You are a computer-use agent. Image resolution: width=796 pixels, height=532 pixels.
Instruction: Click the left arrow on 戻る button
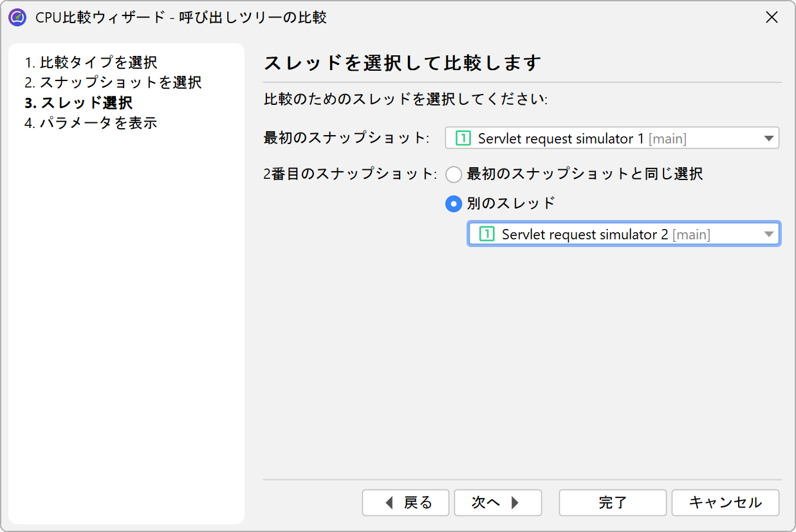coord(389,503)
